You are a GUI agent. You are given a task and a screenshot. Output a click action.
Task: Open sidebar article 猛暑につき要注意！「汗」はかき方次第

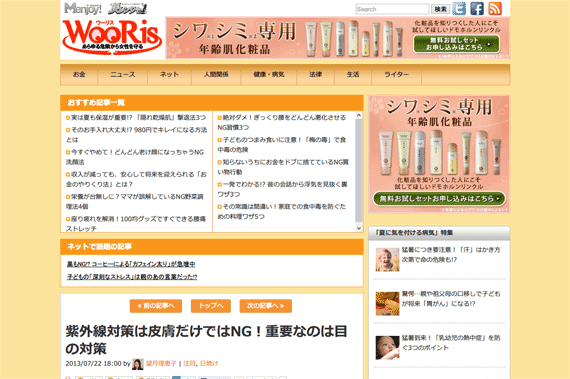click(x=451, y=254)
